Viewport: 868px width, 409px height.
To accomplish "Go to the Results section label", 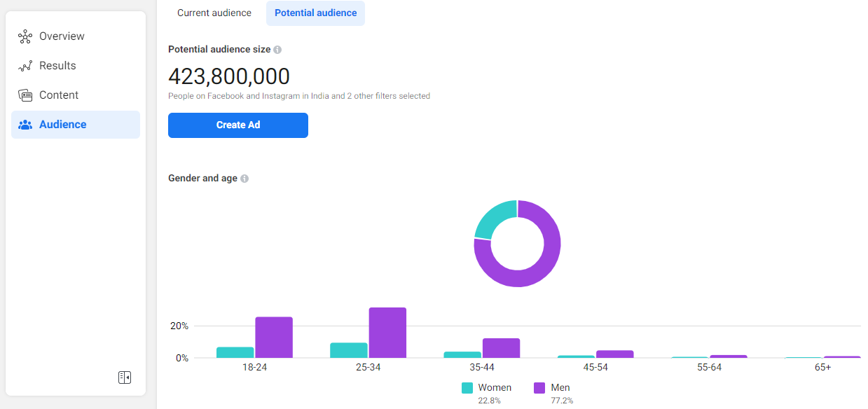I will (57, 66).
